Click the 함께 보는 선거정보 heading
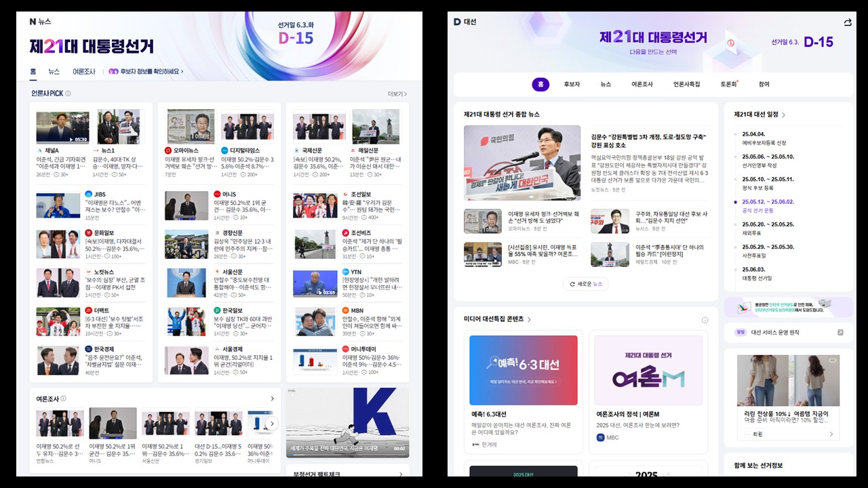 pos(759,466)
